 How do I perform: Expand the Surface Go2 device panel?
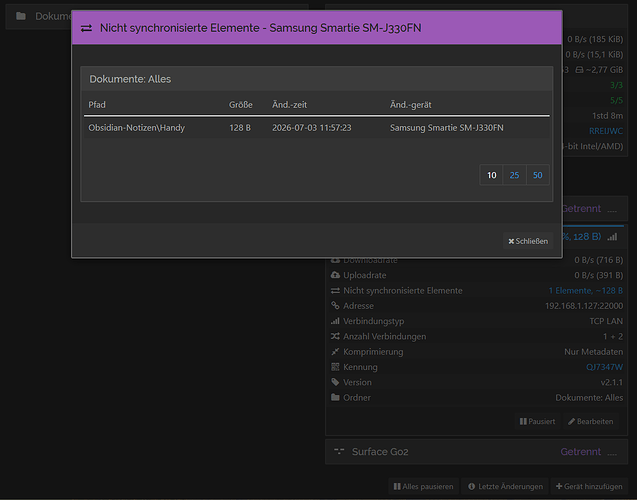point(477,452)
